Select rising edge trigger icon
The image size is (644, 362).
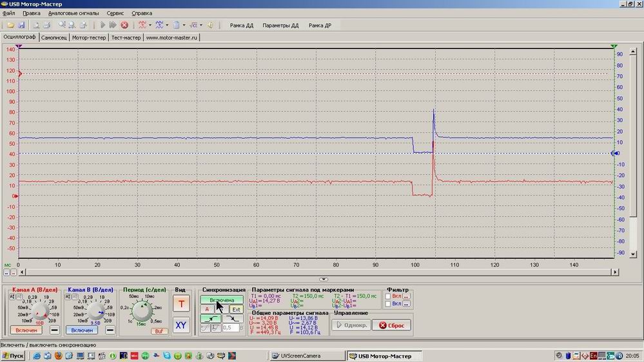tap(210, 319)
